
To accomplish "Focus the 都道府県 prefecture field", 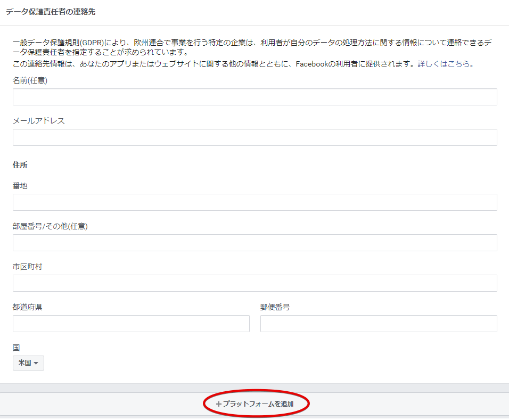I will [131, 324].
